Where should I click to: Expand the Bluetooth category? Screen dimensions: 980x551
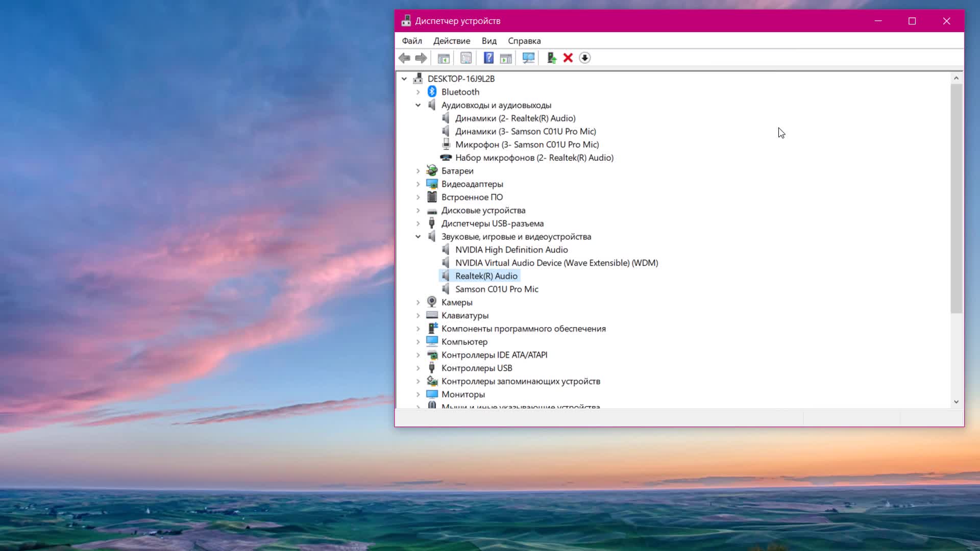418,91
